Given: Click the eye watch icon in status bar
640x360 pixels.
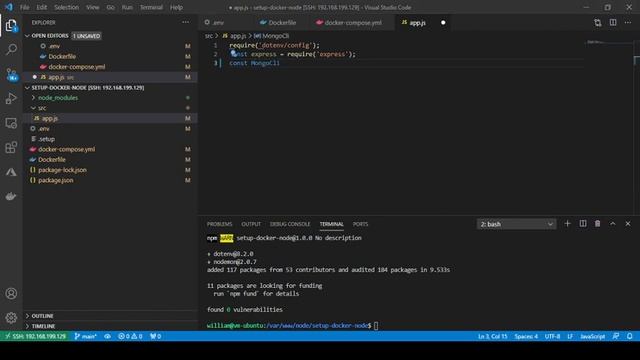Looking at the screenshot, I should [107, 336].
